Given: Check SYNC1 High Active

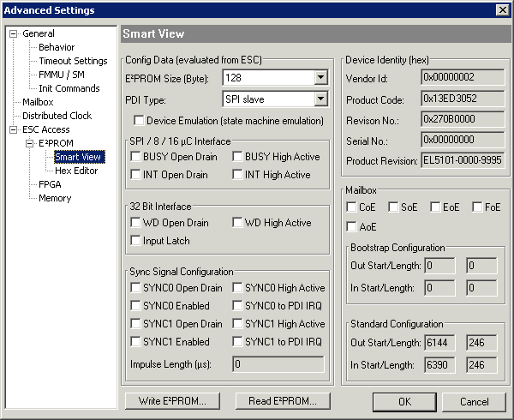Looking at the screenshot, I should (x=237, y=324).
